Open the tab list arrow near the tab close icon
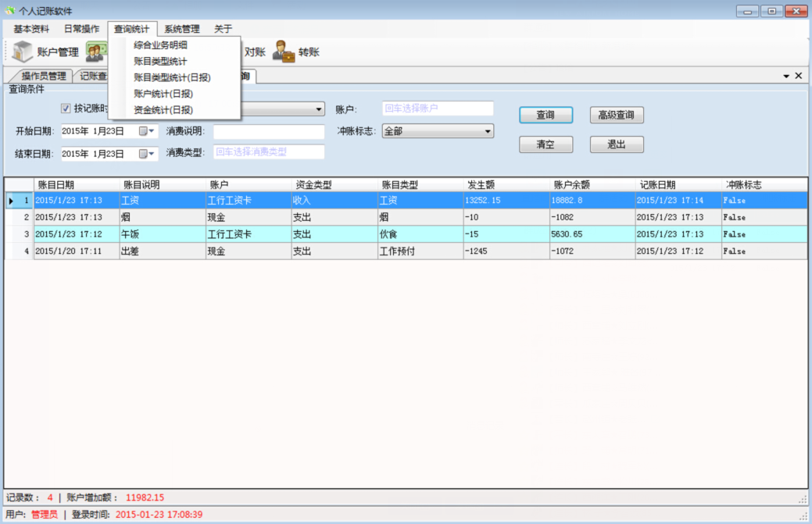The height and width of the screenshot is (524, 812). coord(786,76)
